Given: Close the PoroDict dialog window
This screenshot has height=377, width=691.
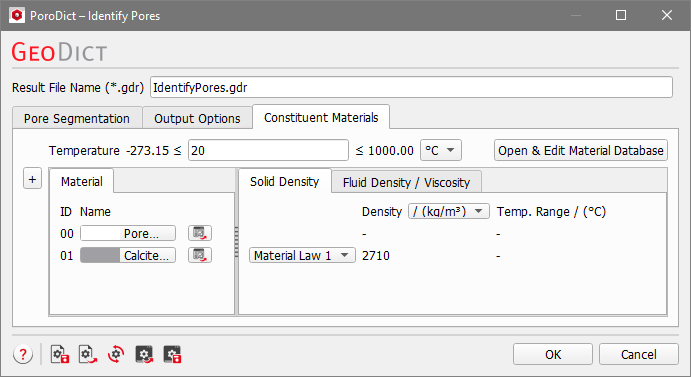Looking at the screenshot, I should click(667, 15).
